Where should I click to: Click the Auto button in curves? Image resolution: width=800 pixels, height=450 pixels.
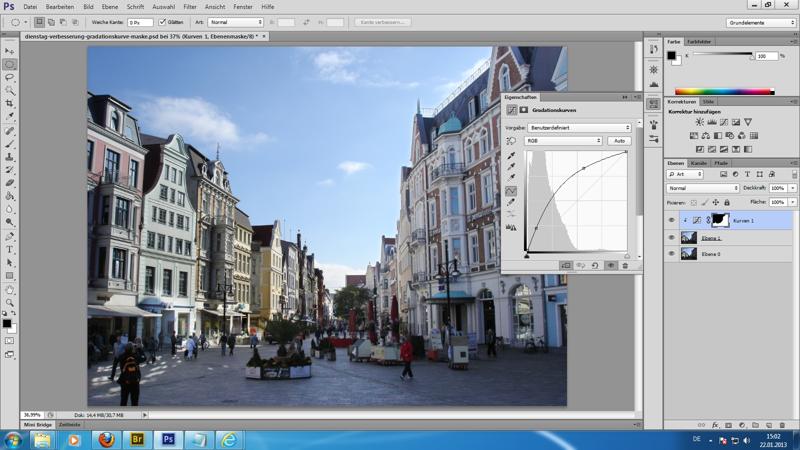pos(620,141)
